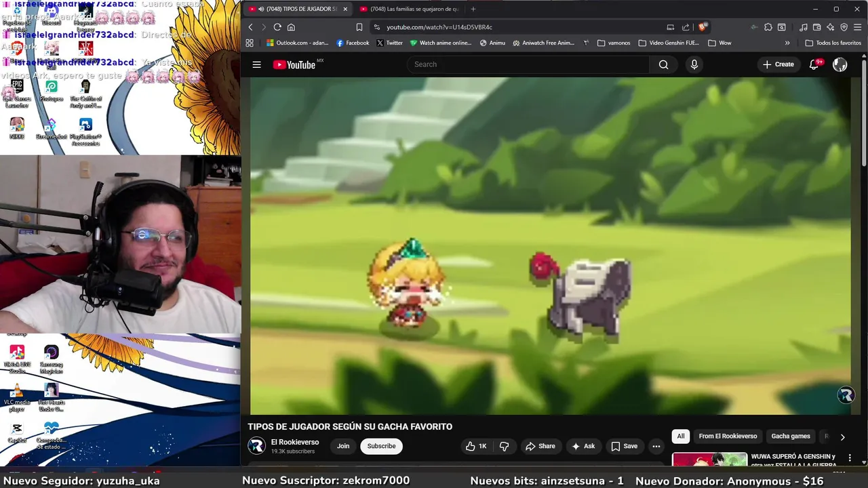Click the Join channel button
868x488 pixels.
click(343, 446)
